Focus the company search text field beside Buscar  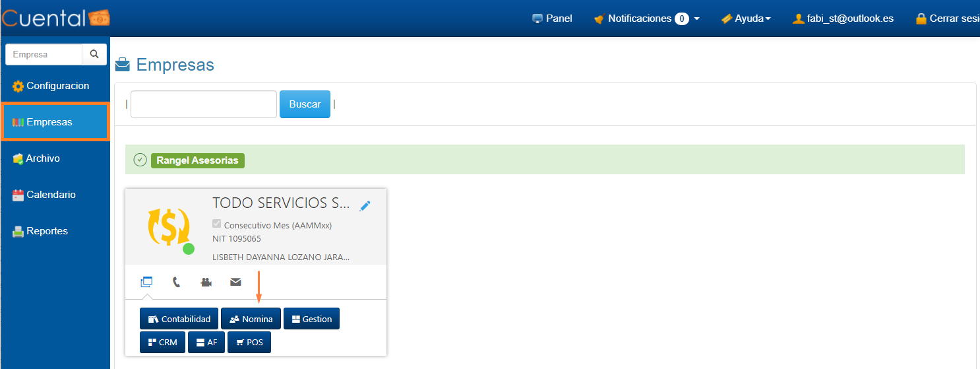coord(203,104)
